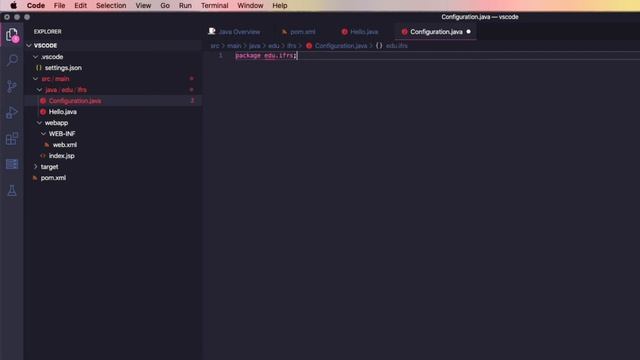Click the 'ifrs' folder breadcrumb segment
Screen dimensions: 640x360
tap(291, 46)
